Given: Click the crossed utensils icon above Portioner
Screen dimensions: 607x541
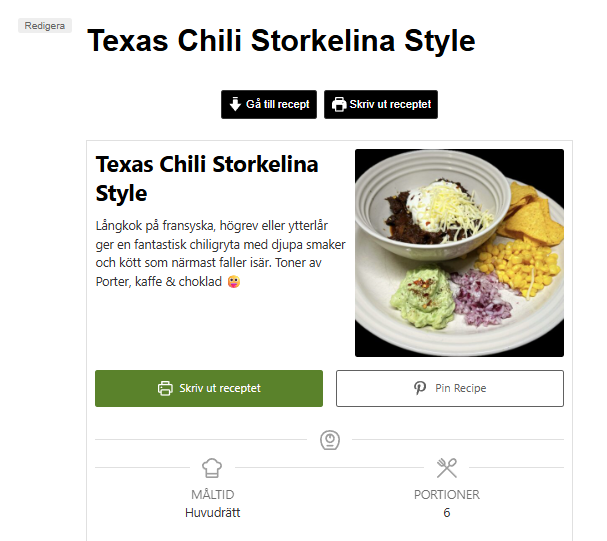Looking at the screenshot, I should point(447,467).
